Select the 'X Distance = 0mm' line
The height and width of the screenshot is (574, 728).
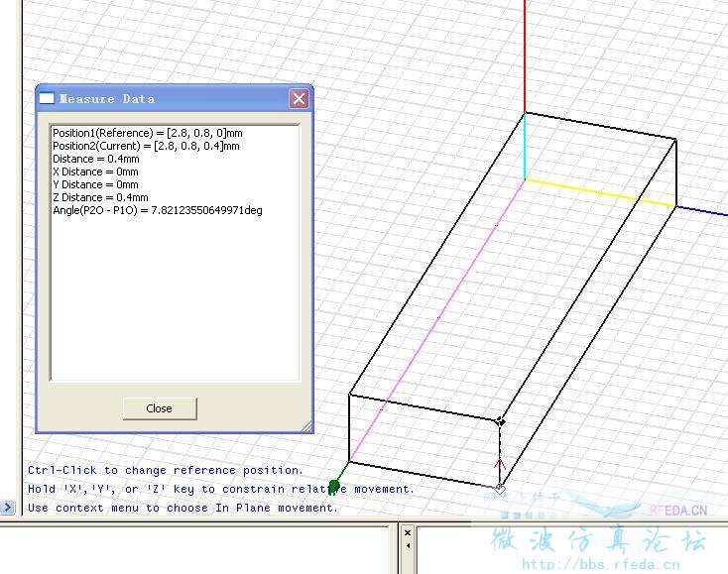95,172
